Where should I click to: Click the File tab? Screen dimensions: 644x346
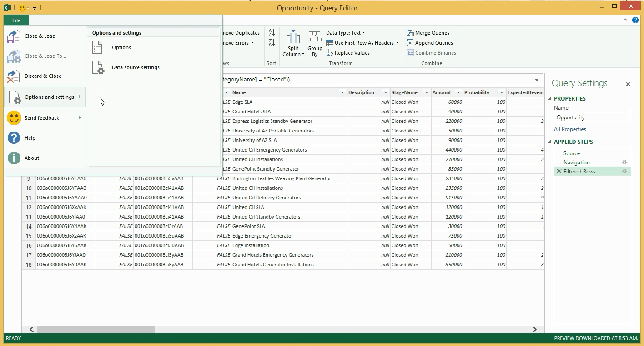coord(16,20)
